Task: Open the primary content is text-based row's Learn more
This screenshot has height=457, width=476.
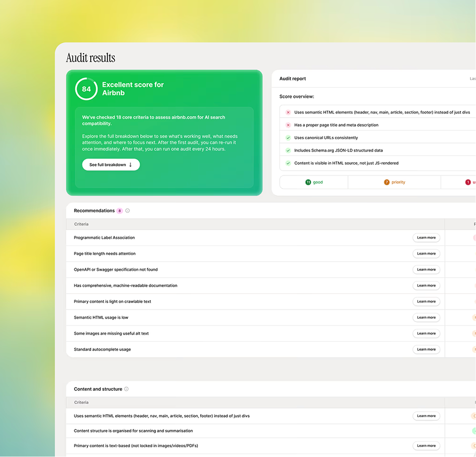Action: (426, 446)
